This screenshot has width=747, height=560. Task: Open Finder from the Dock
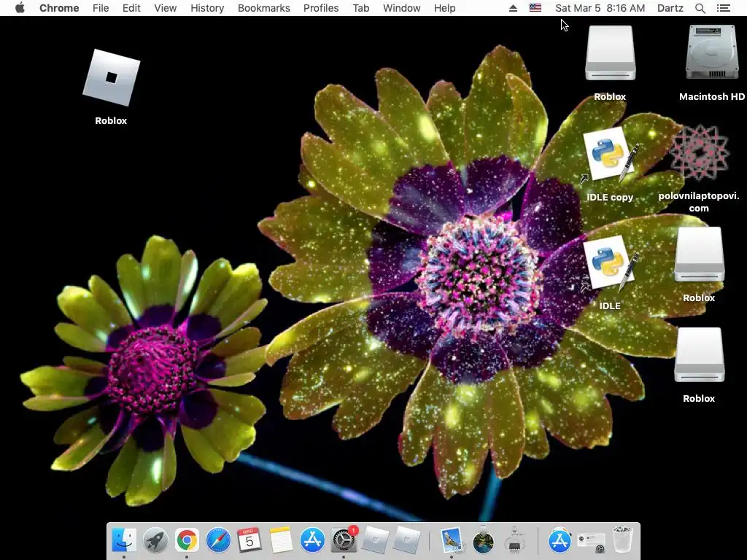(x=124, y=540)
